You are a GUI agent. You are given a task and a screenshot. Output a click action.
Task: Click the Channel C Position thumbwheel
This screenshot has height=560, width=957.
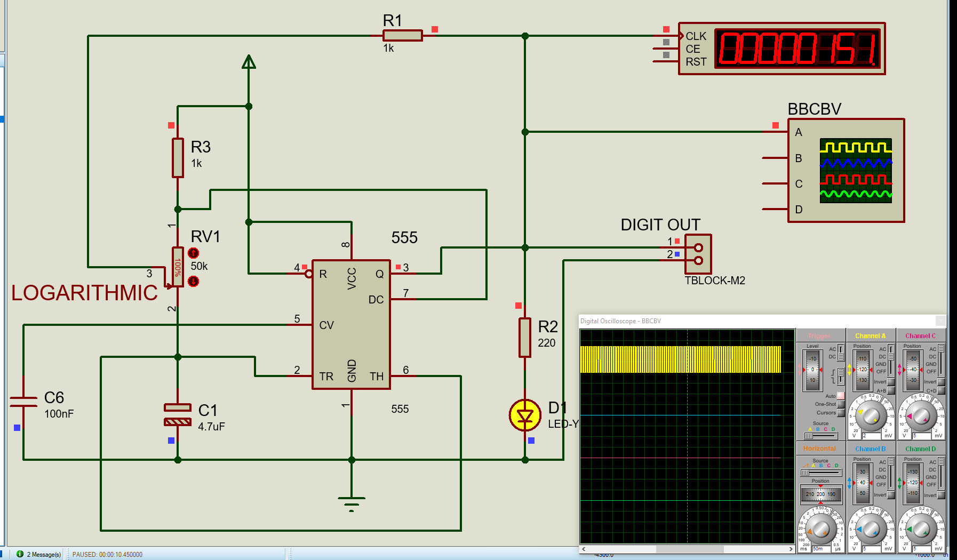click(913, 370)
